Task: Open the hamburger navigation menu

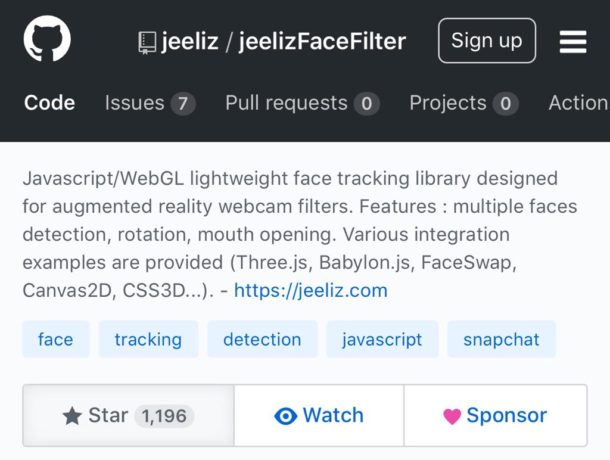Action: tap(573, 42)
